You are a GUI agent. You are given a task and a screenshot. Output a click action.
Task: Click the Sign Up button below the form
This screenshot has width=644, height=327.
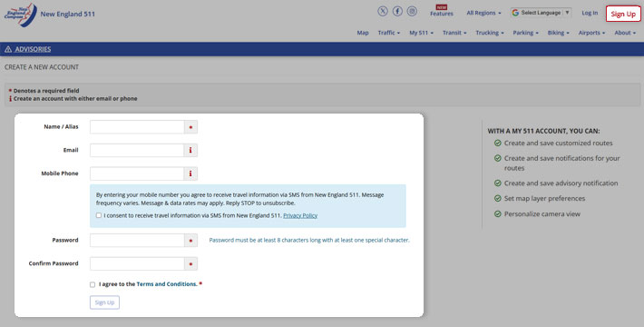(x=104, y=302)
